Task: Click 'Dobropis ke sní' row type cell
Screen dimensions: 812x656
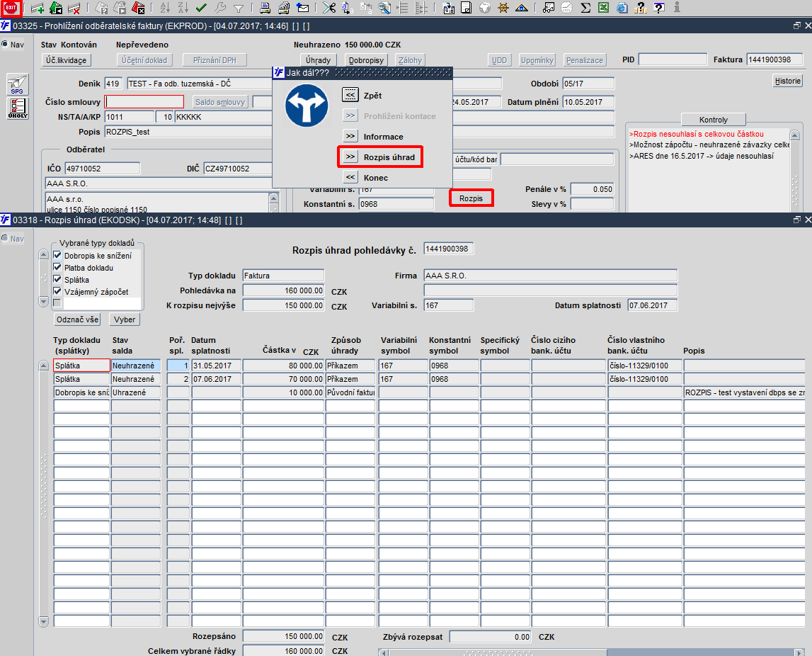Action: tap(81, 392)
